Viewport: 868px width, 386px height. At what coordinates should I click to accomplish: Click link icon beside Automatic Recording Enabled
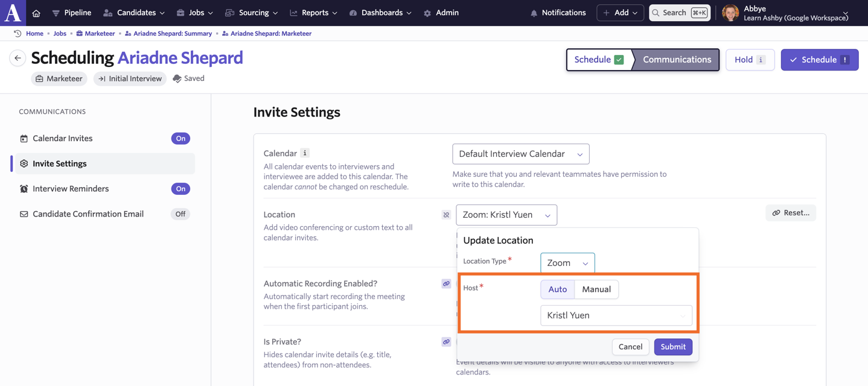pos(446,283)
